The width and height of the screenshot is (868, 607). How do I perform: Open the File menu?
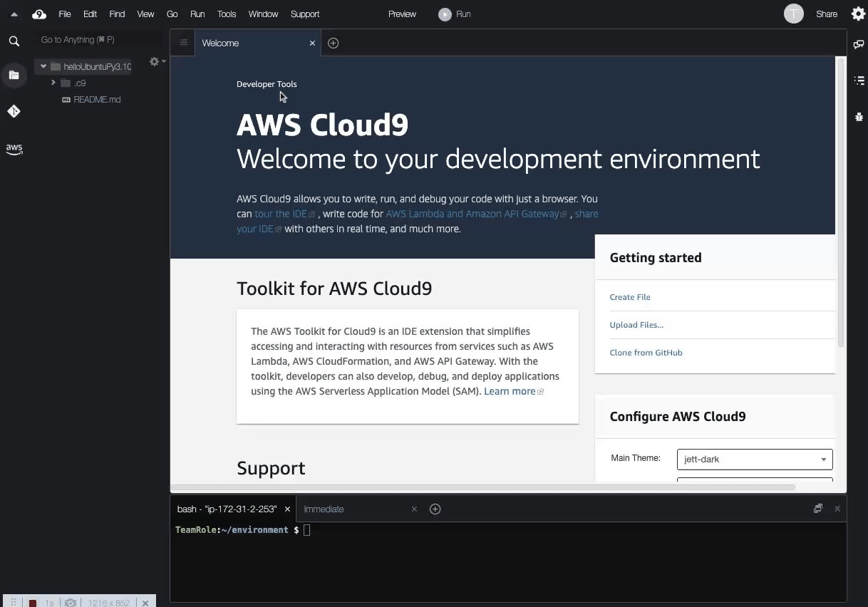click(x=65, y=14)
